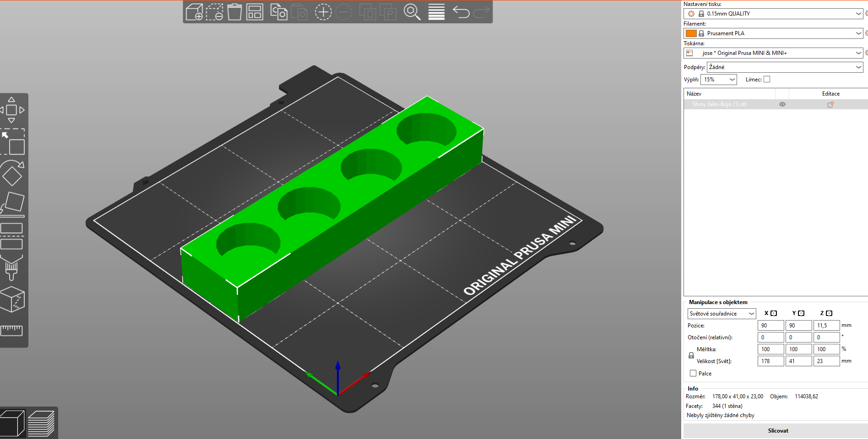Switch to the sliced layers preview view
This screenshot has width=868, height=439.
point(41,423)
